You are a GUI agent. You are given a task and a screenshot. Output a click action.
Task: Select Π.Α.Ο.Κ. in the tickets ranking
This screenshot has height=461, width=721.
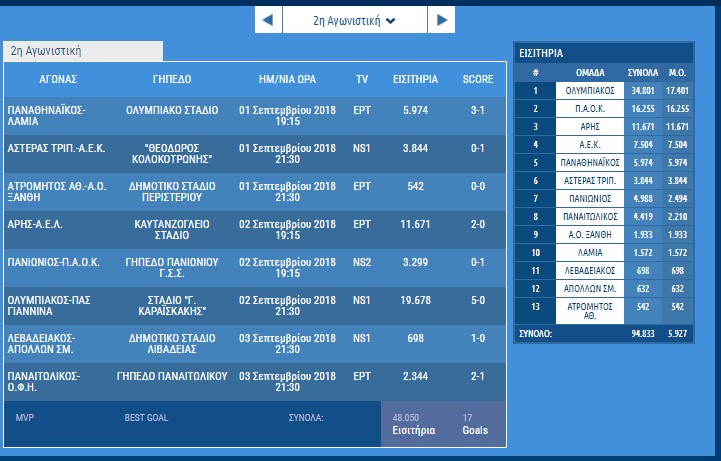pyautogui.click(x=588, y=109)
